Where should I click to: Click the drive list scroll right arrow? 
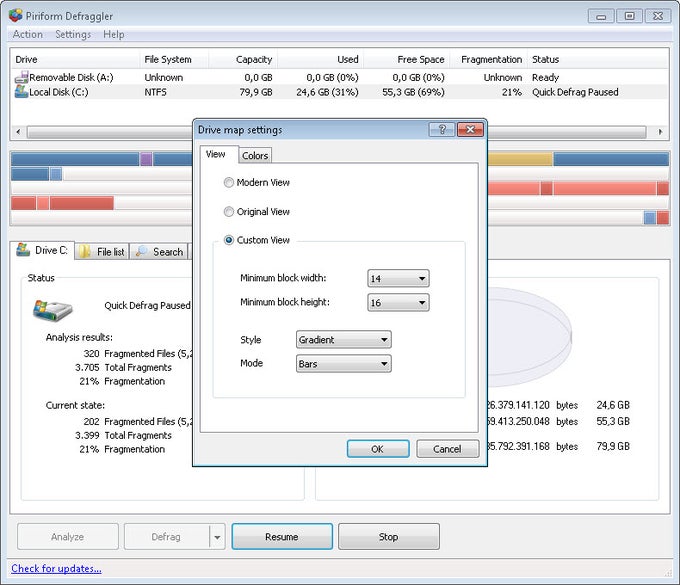coord(660,131)
